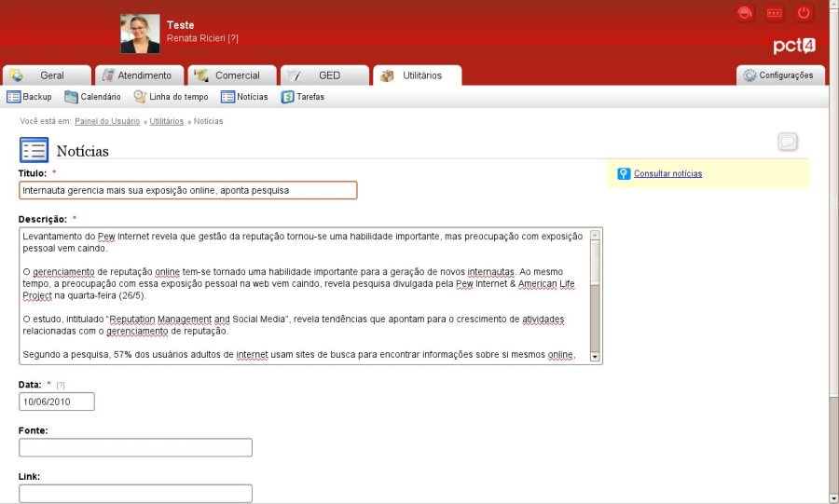
Task: Open Linha do tempo from the toolbar
Action: [x=172, y=97]
